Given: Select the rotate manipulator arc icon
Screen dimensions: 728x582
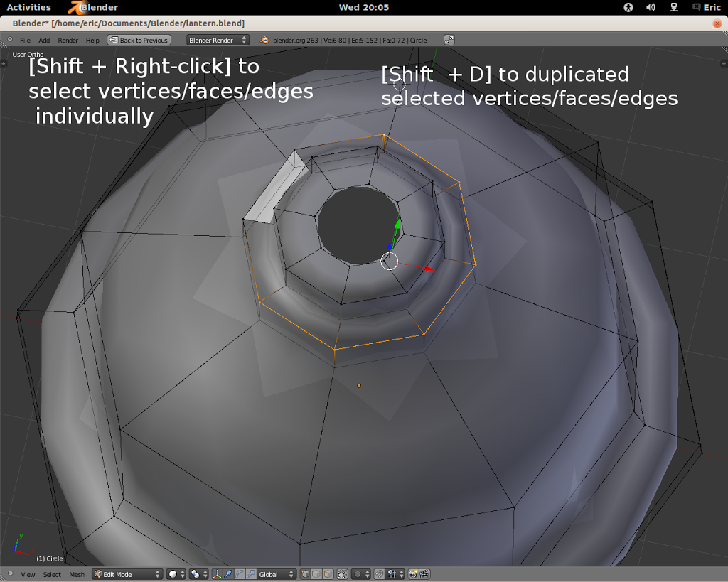Looking at the screenshot, I should click(240, 574).
